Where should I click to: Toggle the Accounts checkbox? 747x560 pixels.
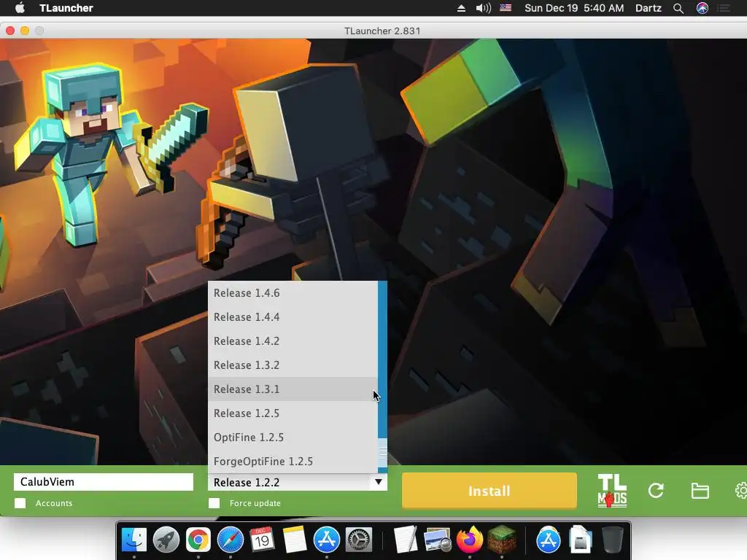click(x=20, y=503)
